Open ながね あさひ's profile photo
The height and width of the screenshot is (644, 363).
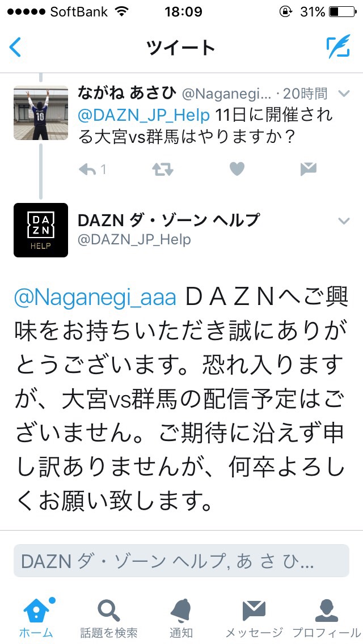pyautogui.click(x=41, y=113)
